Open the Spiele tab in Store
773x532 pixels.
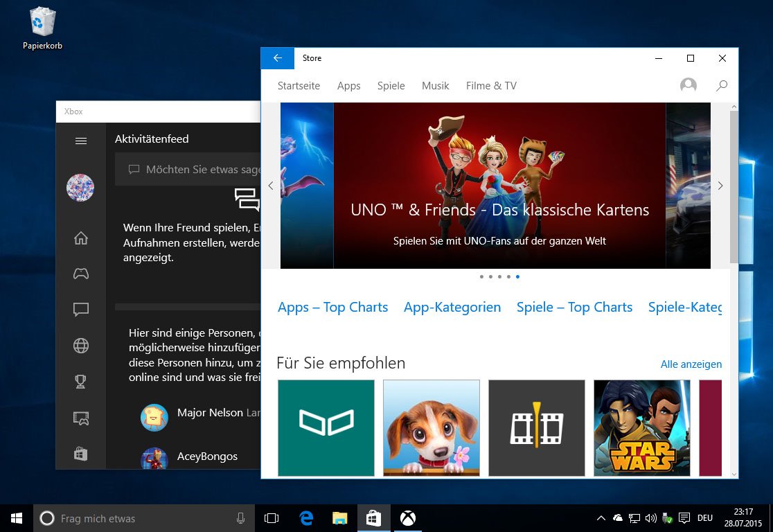(391, 86)
